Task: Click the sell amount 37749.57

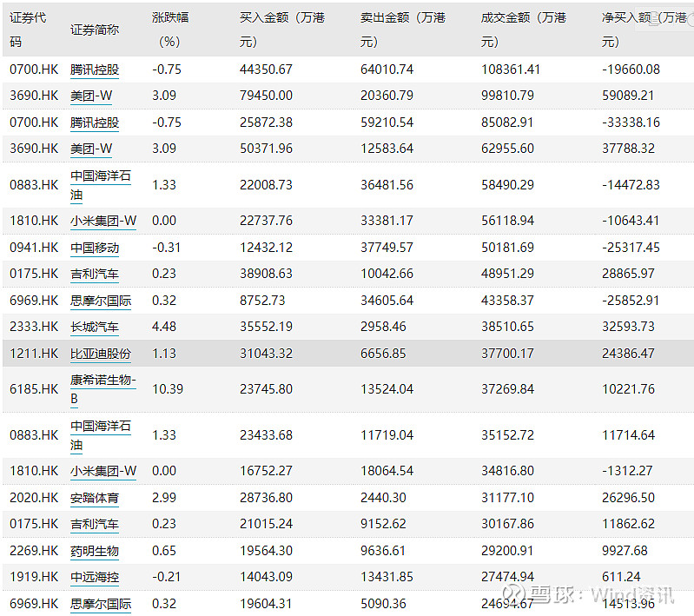Action: tap(387, 248)
